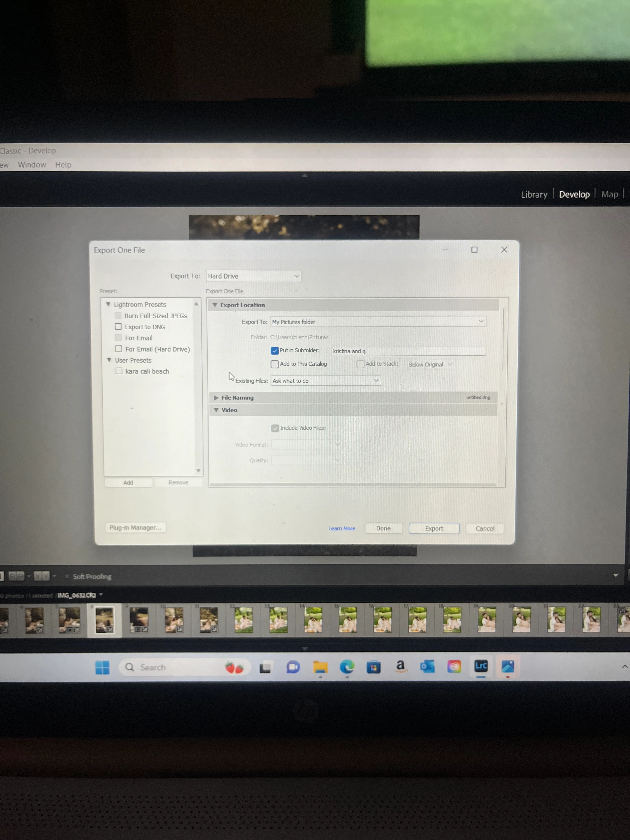The height and width of the screenshot is (840, 630).
Task: Click the Export button
Action: pyautogui.click(x=434, y=528)
